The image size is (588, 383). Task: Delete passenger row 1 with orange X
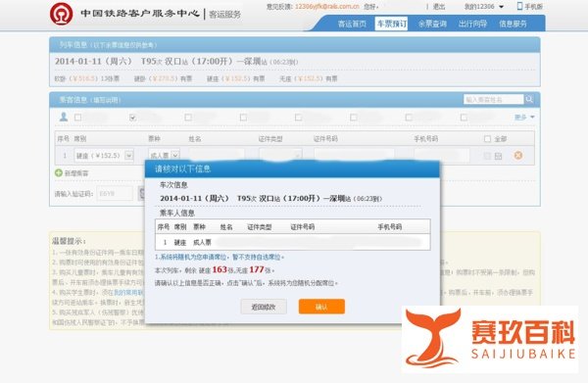pyautogui.click(x=518, y=155)
